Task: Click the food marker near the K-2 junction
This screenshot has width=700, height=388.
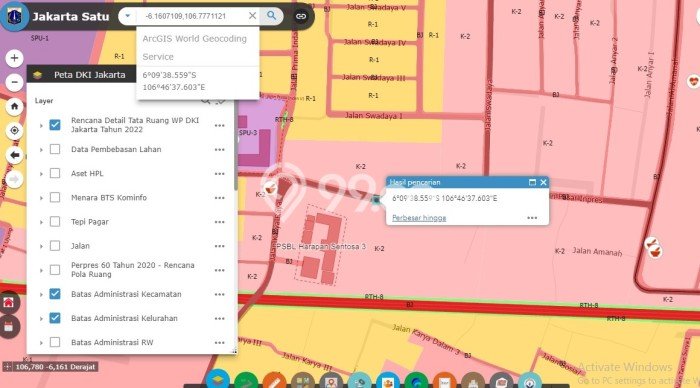Action: pyautogui.click(x=270, y=188)
